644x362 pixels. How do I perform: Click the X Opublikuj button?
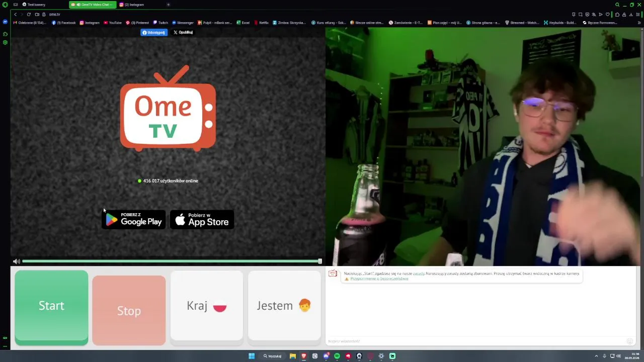pos(183,32)
